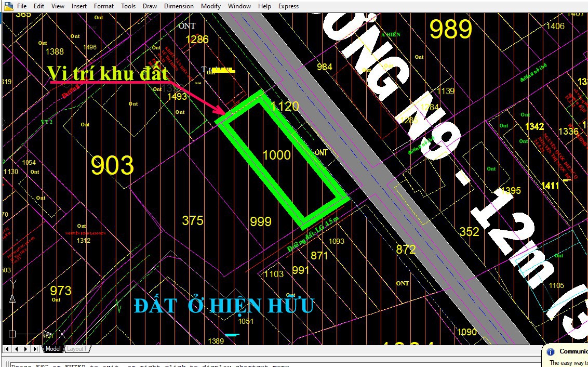This screenshot has width=588, height=367.
Task: Jump to the last layout tab arrow
Action: [x=35, y=349]
